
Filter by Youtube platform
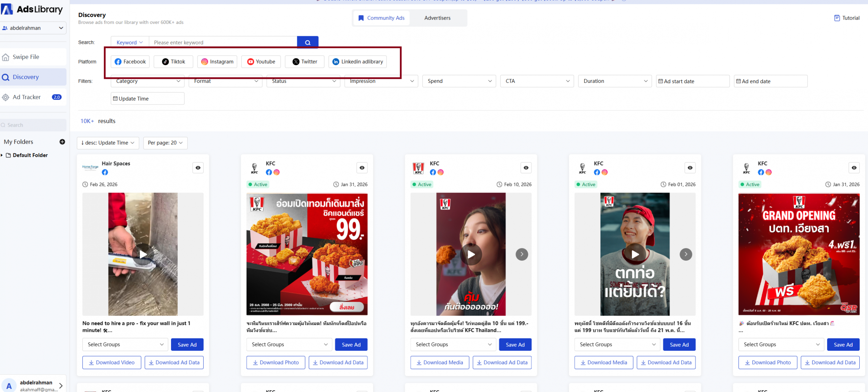click(261, 62)
